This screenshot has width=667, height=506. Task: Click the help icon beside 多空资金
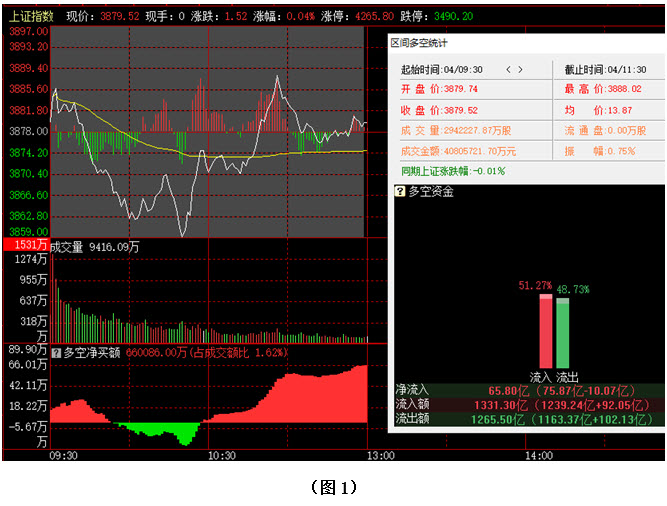(400, 191)
